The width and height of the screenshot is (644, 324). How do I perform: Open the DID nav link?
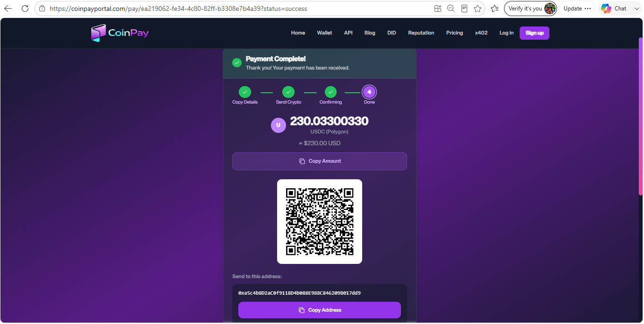tap(392, 33)
